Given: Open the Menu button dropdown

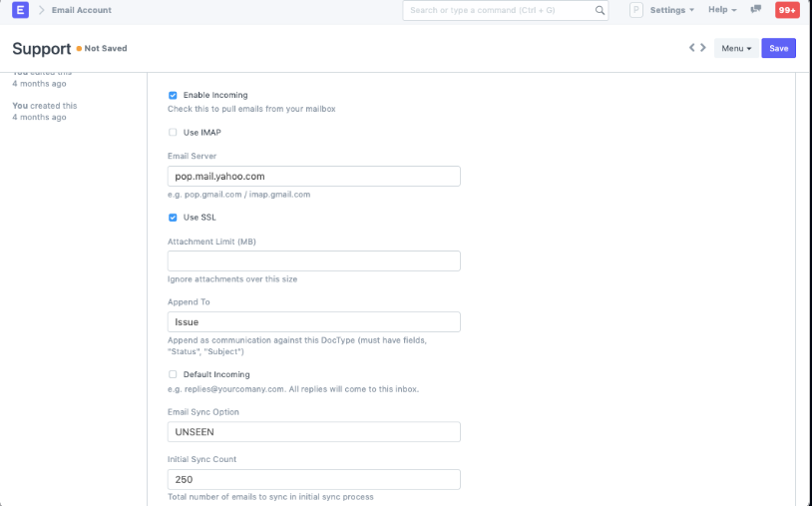Looking at the screenshot, I should [x=735, y=48].
